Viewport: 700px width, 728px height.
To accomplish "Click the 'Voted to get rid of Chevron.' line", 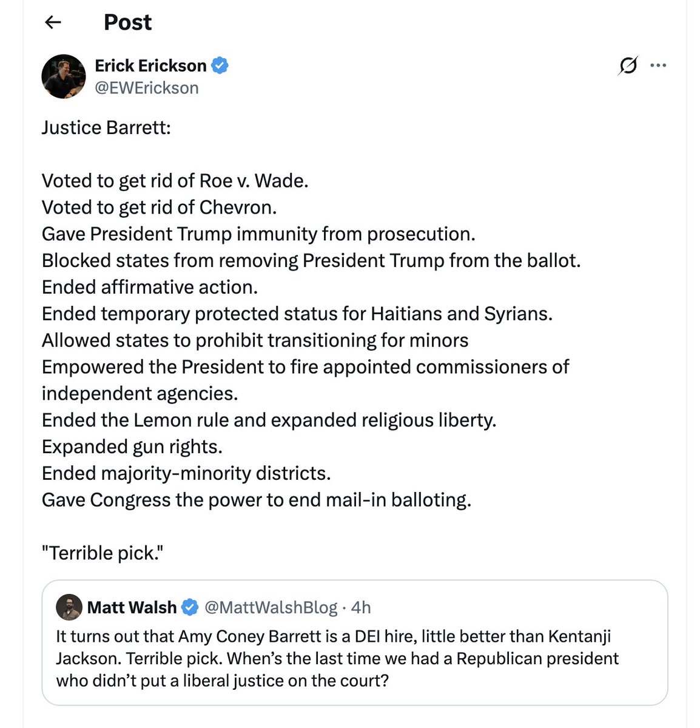I will click(159, 207).
